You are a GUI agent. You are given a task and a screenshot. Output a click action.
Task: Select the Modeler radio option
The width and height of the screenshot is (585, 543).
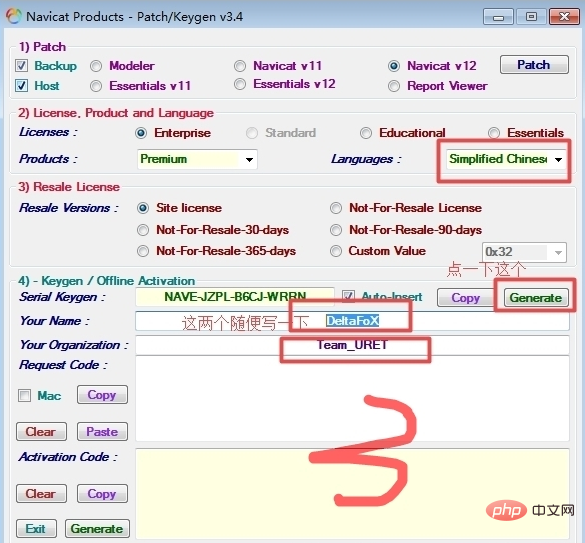click(96, 66)
